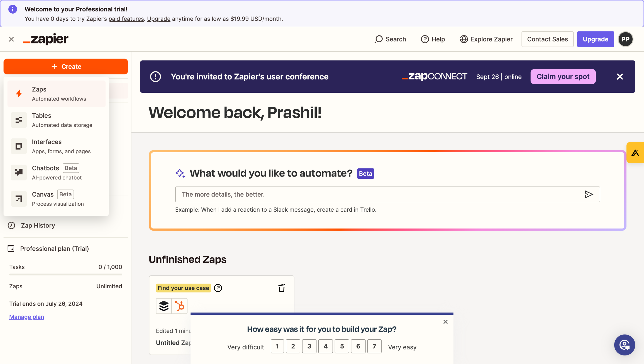
Task: Click the Manage plan link
Action: click(x=27, y=317)
